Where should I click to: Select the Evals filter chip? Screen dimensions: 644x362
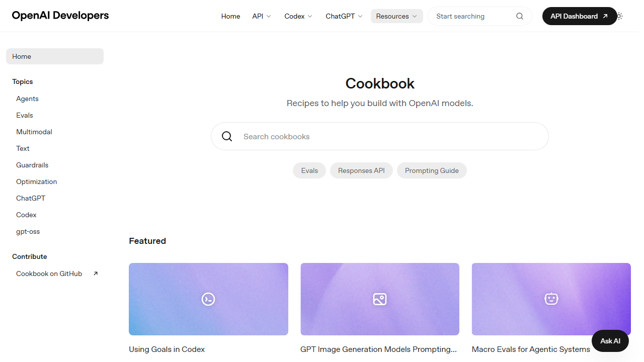[x=309, y=170]
